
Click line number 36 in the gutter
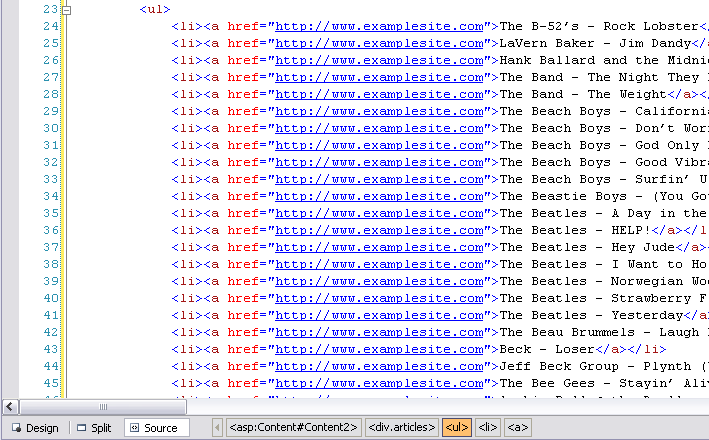coord(51,230)
